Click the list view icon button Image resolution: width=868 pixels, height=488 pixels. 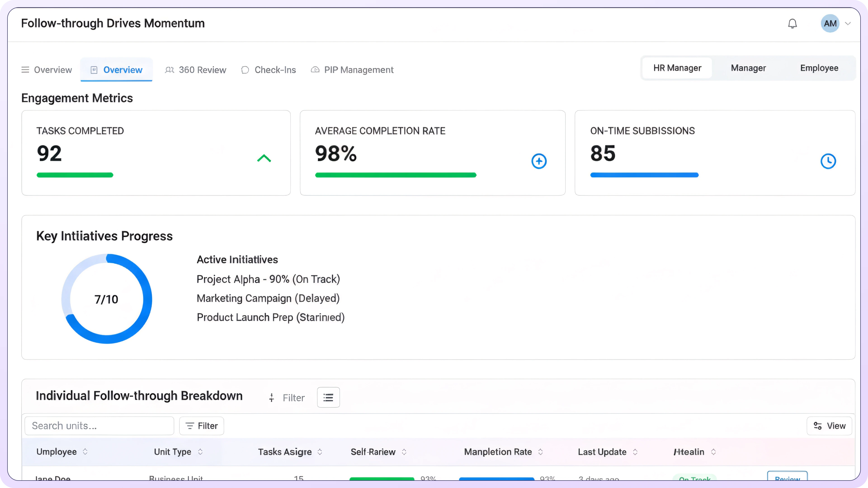tap(328, 397)
